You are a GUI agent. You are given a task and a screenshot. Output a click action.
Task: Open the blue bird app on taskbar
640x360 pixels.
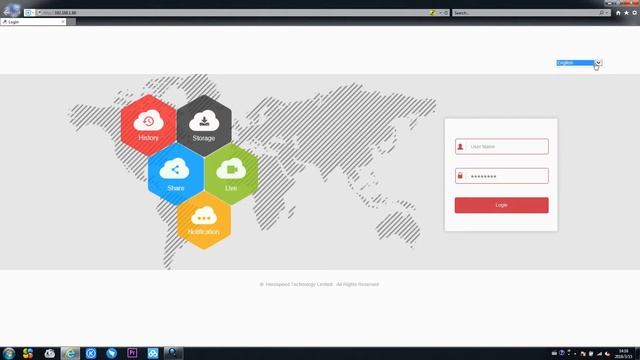111,353
